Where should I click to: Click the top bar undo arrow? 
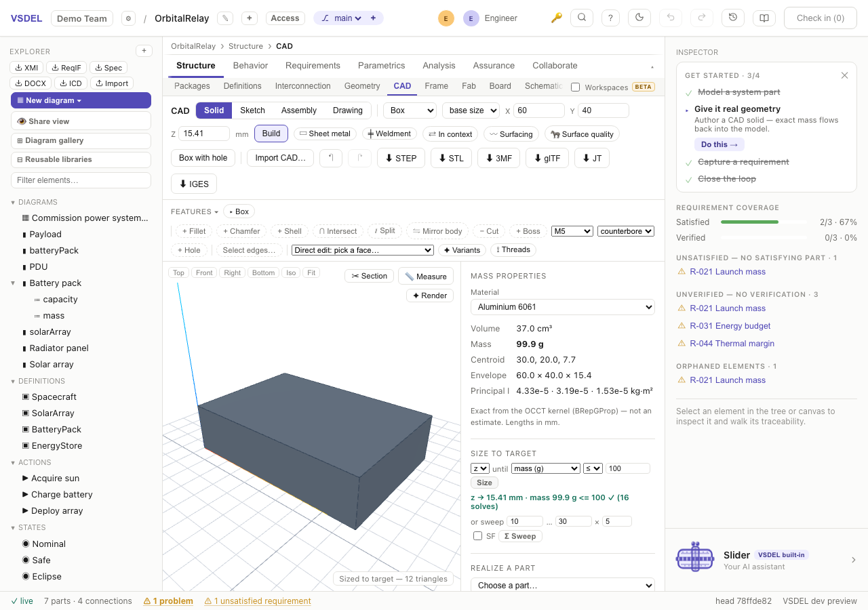tap(671, 18)
